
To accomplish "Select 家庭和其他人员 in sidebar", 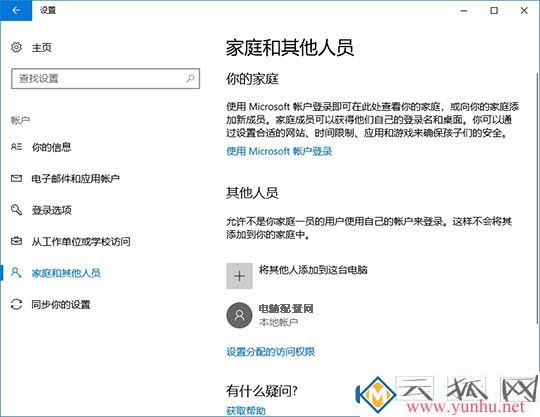I will point(66,273).
